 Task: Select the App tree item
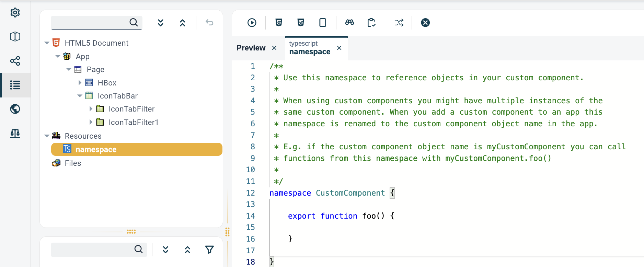[82, 56]
